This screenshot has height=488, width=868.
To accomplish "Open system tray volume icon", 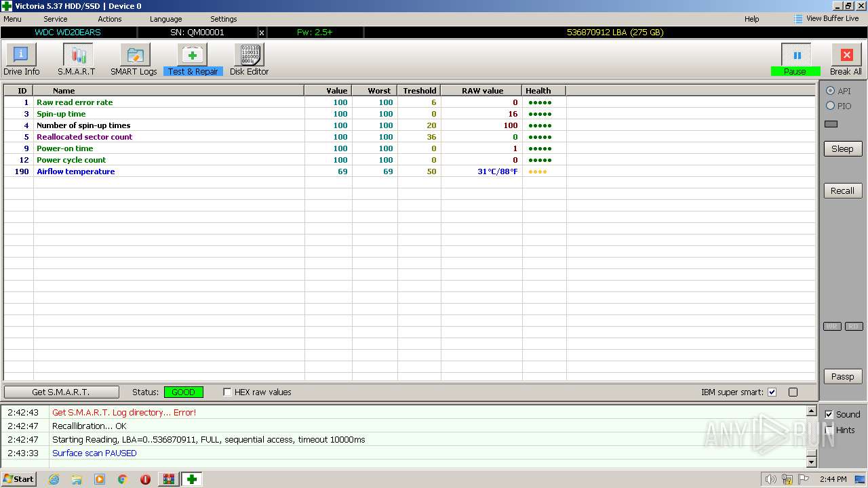I will [770, 479].
